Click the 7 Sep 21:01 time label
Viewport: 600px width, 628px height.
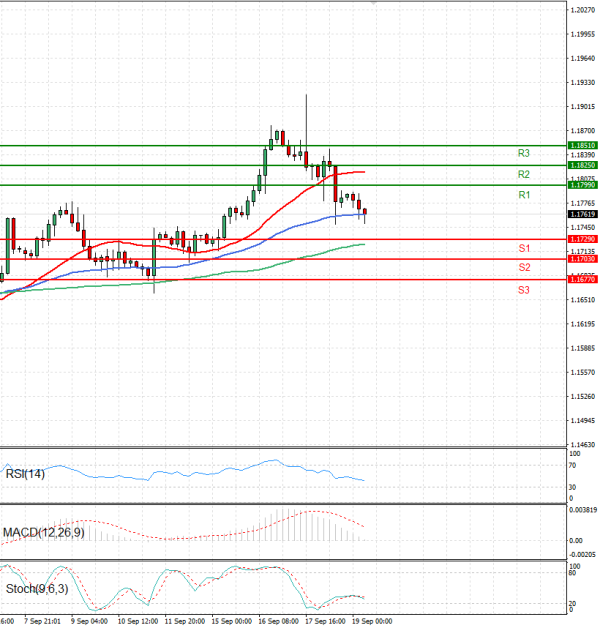pos(42,621)
